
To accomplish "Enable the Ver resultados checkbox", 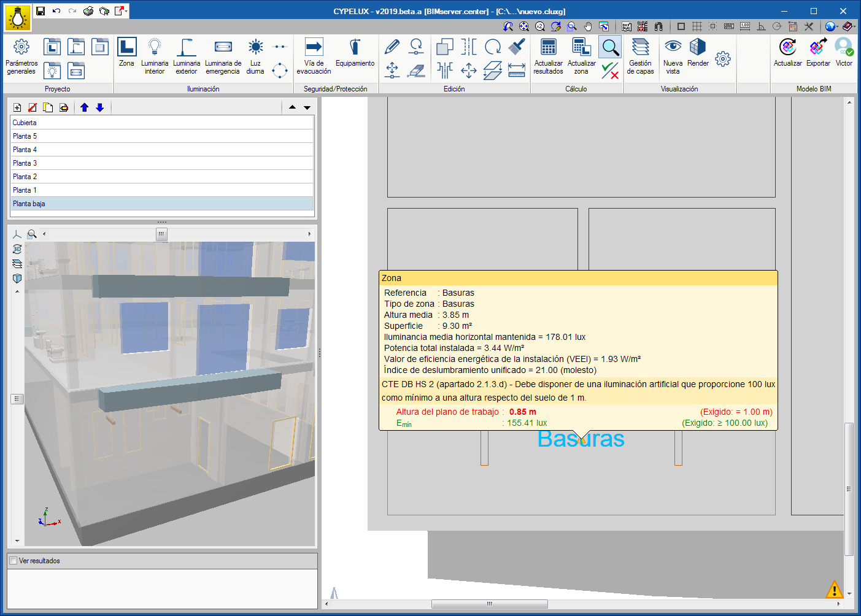I will pyautogui.click(x=14, y=560).
